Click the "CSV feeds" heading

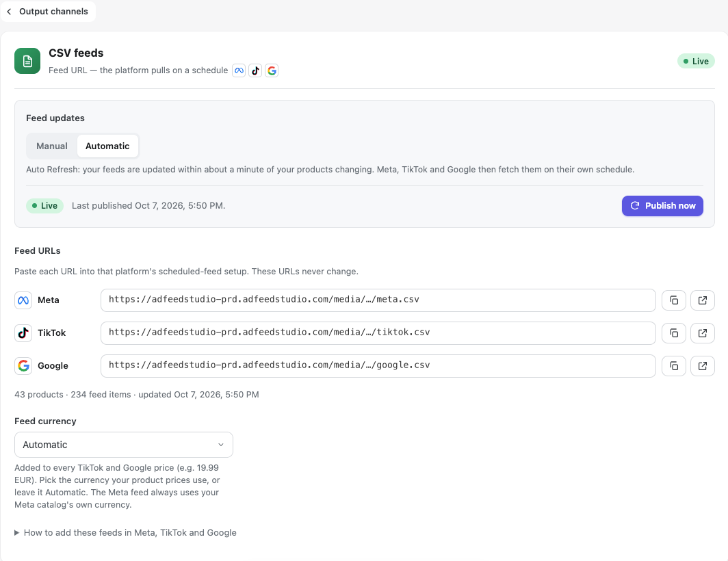click(76, 53)
